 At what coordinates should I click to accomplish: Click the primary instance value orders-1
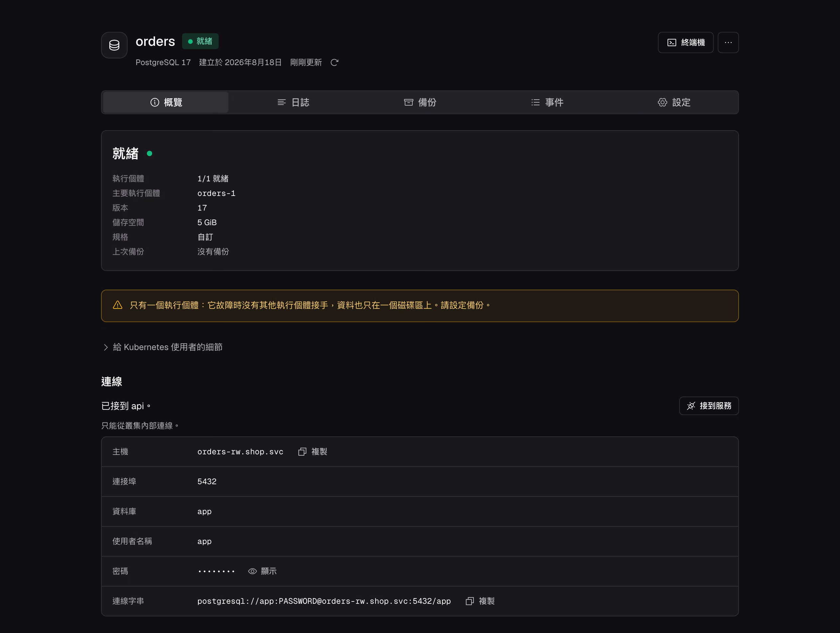click(x=216, y=193)
